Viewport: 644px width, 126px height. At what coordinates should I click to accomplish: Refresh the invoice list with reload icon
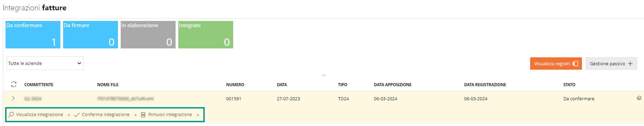[14, 84]
